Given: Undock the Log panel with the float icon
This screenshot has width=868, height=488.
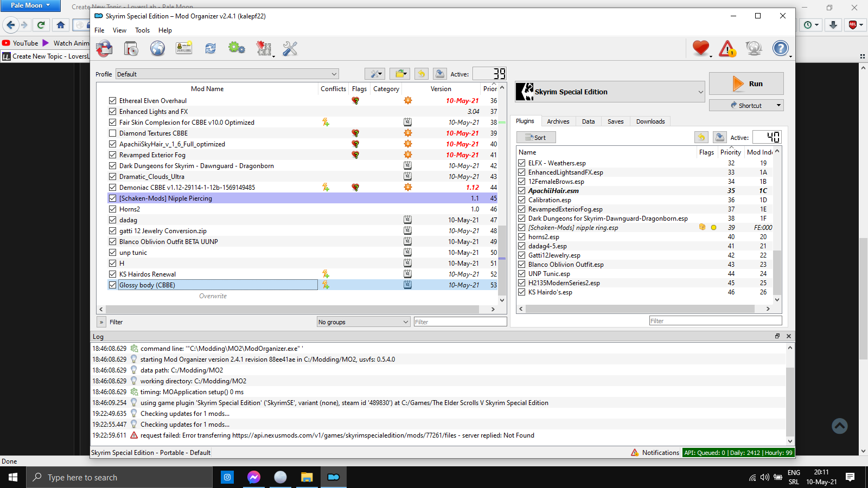Looking at the screenshot, I should pos(777,336).
